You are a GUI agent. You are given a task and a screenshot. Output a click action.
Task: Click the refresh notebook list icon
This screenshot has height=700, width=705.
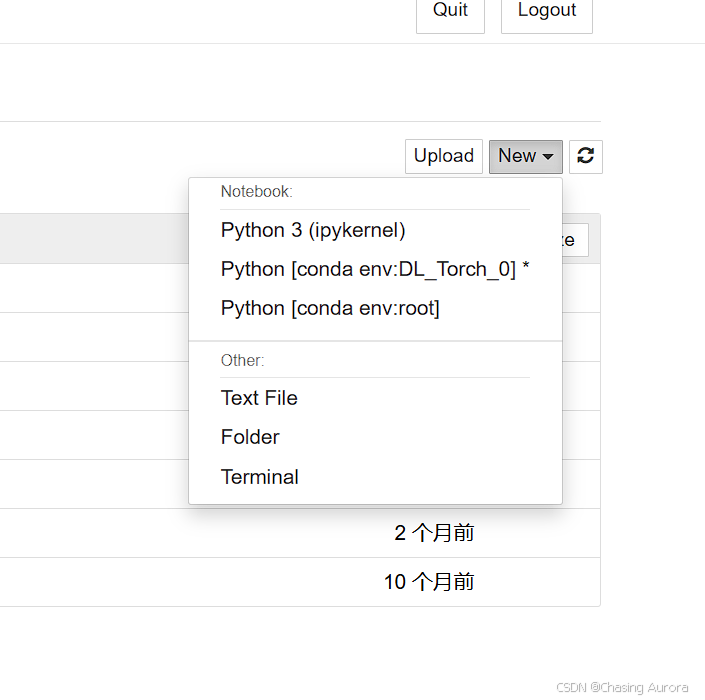tap(586, 156)
